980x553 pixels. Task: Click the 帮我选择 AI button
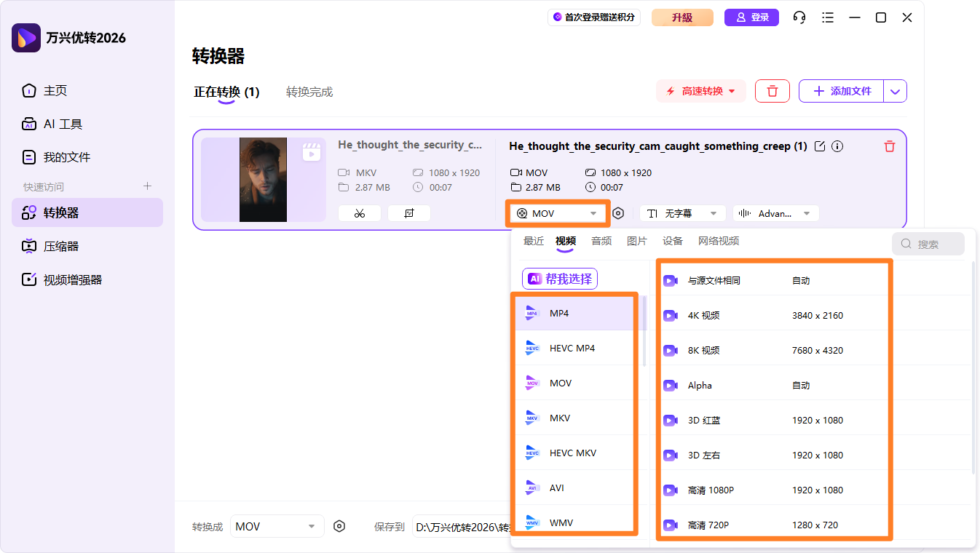(559, 279)
